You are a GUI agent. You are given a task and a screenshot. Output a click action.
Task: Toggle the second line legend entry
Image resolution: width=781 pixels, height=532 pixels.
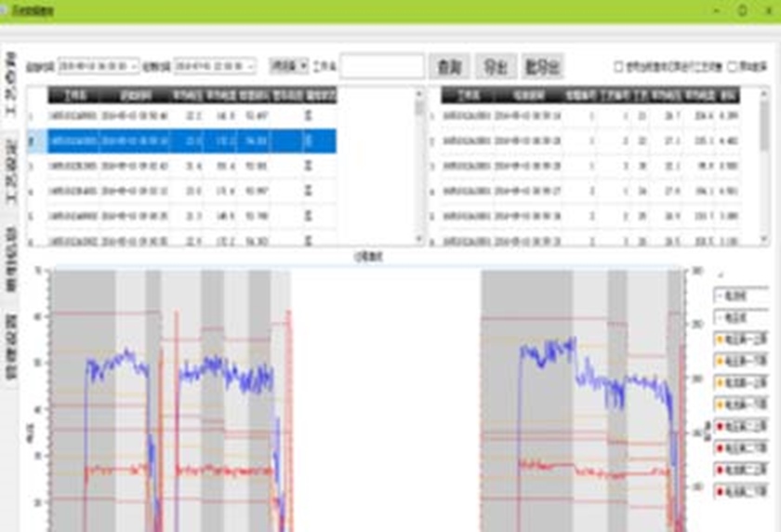741,317
